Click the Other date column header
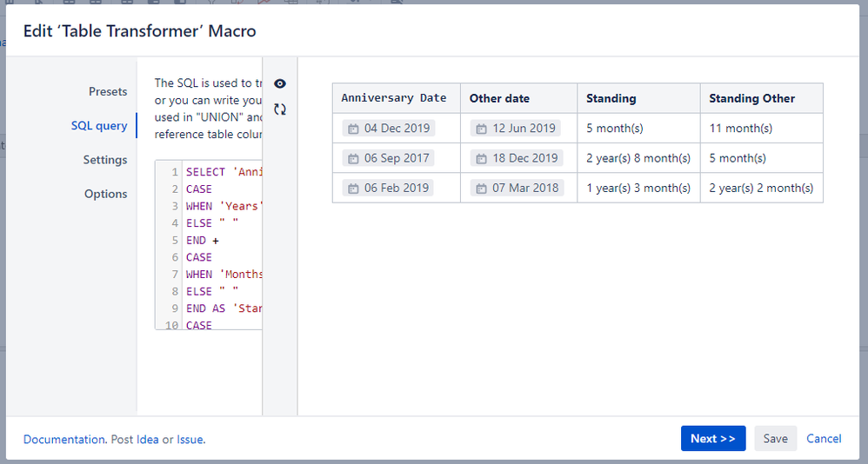868x464 pixels. pos(518,98)
